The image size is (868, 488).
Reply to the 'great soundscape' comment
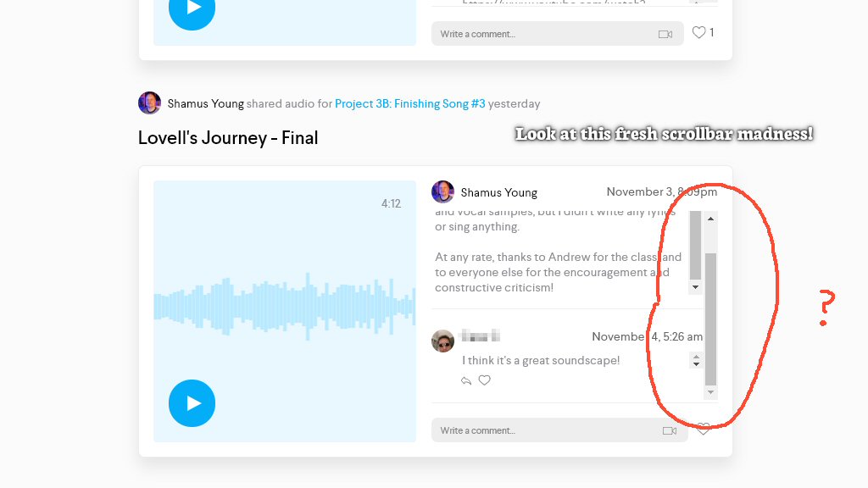pos(466,380)
